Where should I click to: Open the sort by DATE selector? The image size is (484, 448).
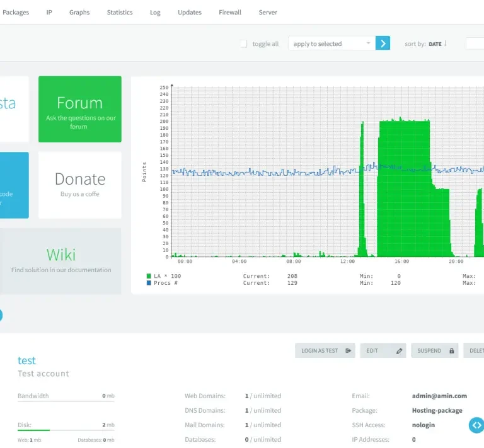pyautogui.click(x=434, y=44)
